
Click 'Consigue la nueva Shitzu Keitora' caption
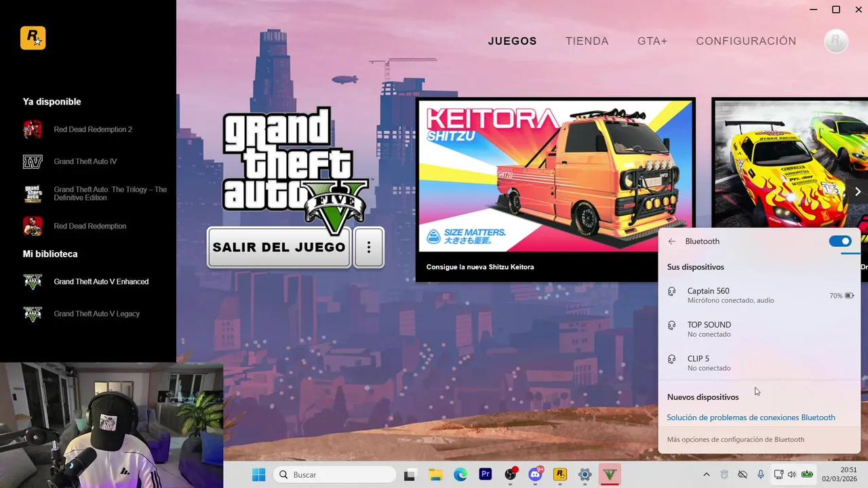point(480,267)
